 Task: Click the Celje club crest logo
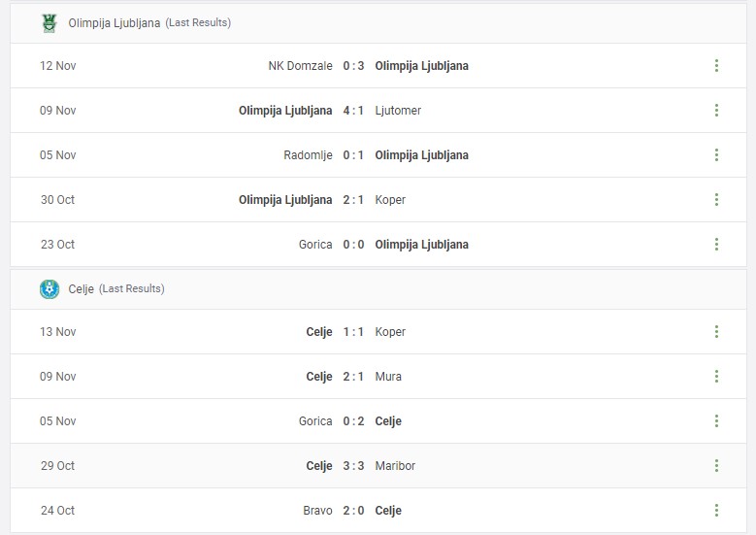click(49, 289)
